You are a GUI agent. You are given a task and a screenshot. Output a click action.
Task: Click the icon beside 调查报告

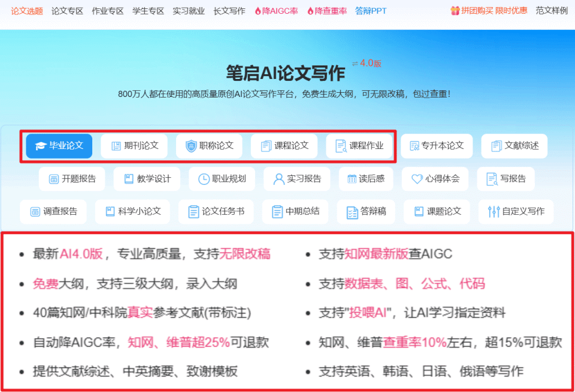pyautogui.click(x=35, y=212)
